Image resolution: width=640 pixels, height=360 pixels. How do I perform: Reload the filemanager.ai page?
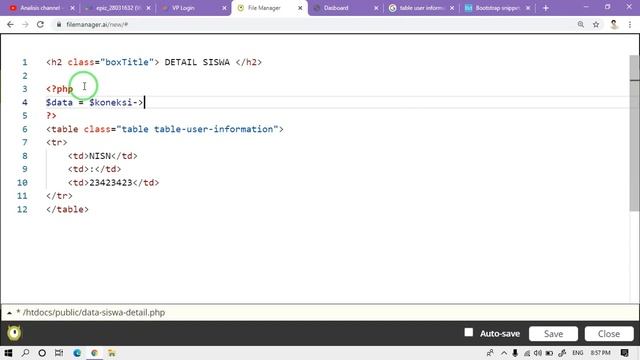click(x=40, y=24)
